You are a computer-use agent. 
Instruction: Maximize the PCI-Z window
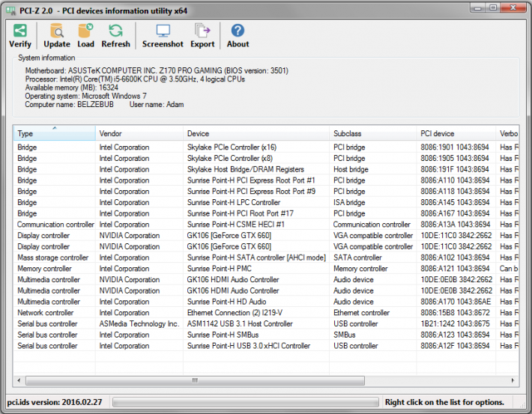coord(493,7)
